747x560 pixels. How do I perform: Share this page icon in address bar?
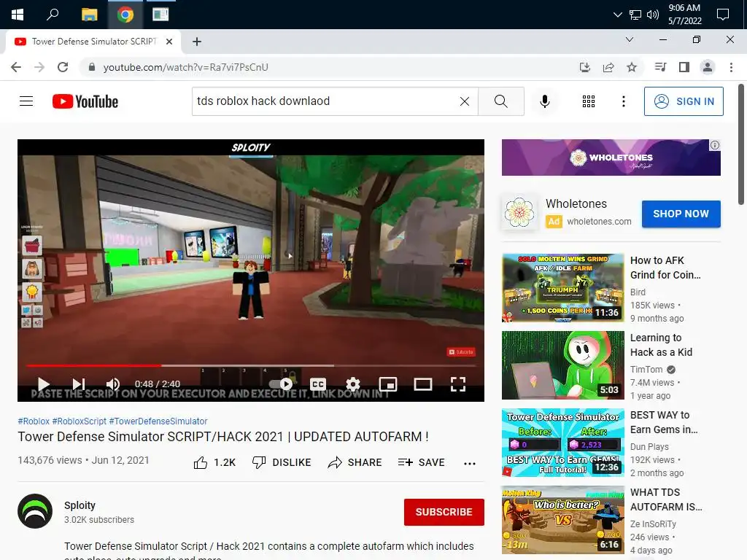[608, 67]
